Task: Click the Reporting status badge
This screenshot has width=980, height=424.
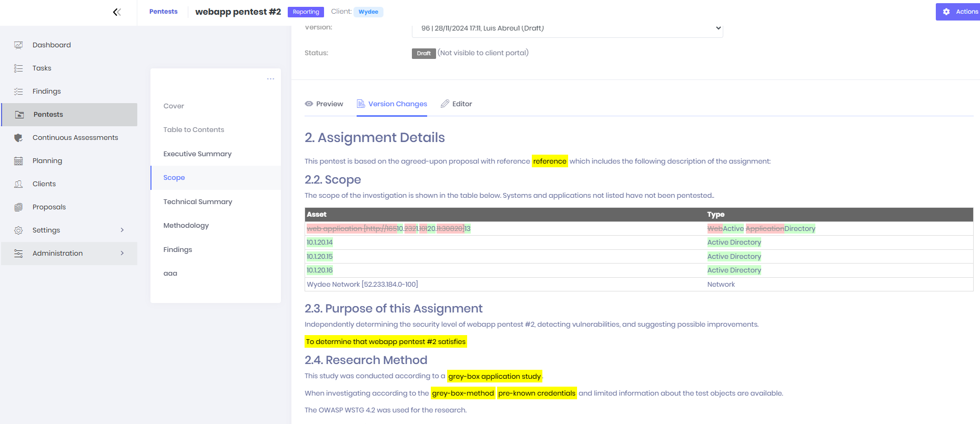Action: (x=306, y=12)
